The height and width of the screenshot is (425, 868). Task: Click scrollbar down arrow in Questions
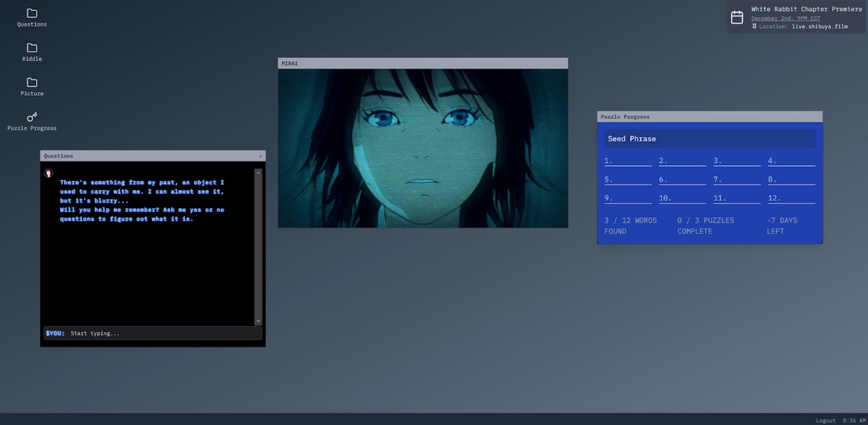(x=258, y=321)
